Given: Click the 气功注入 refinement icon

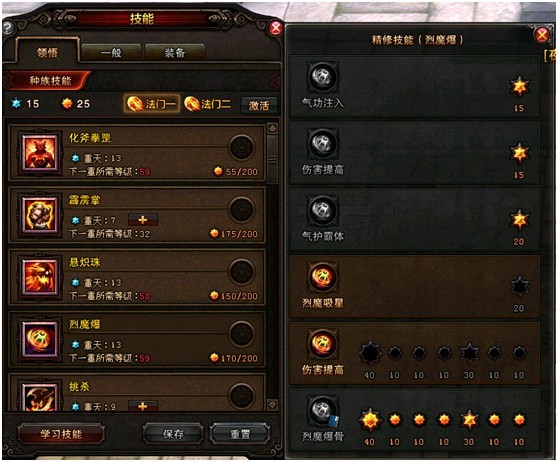Looking at the screenshot, I should tap(323, 77).
